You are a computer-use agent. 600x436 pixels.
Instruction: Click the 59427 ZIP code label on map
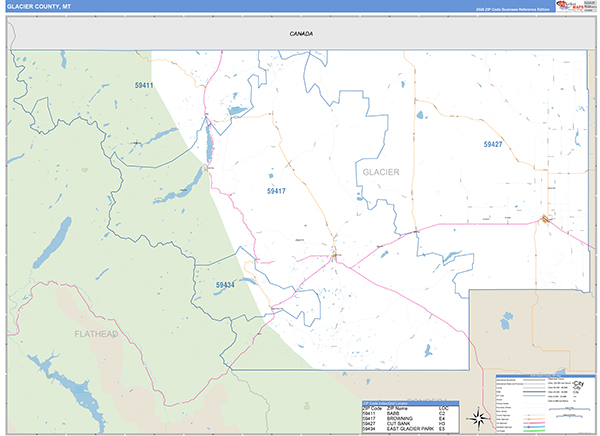(x=493, y=144)
